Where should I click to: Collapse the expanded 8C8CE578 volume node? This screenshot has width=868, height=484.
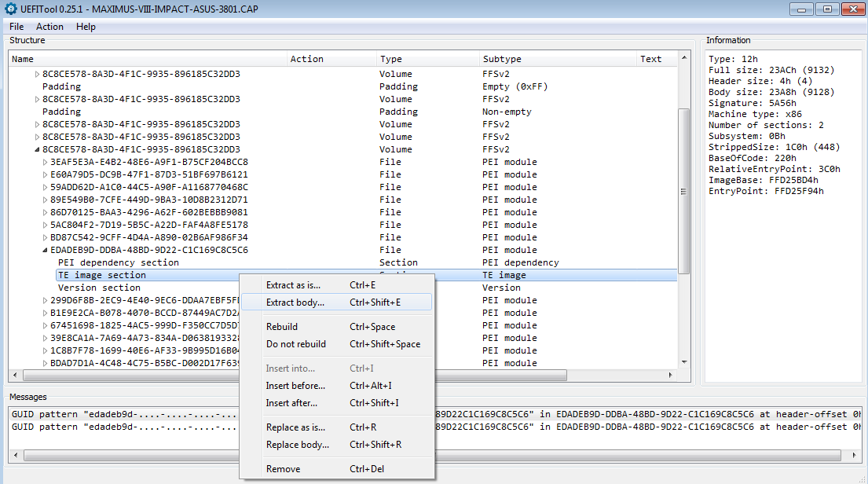pyautogui.click(x=37, y=149)
